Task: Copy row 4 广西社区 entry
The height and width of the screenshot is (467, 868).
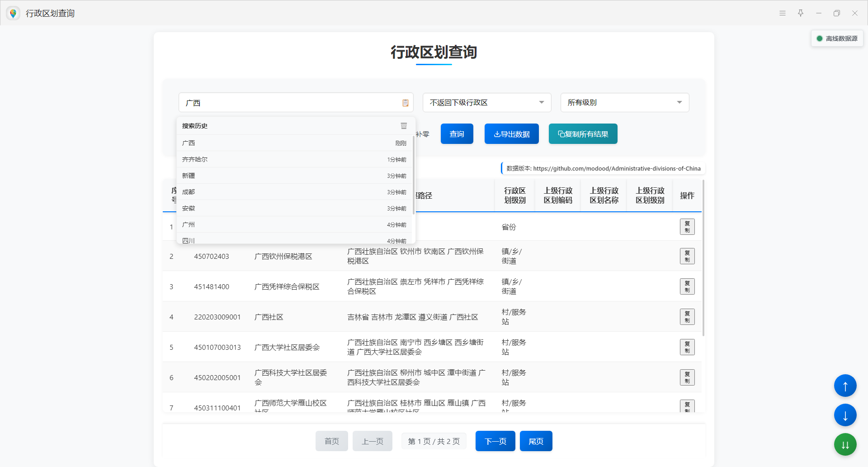Action: (687, 317)
